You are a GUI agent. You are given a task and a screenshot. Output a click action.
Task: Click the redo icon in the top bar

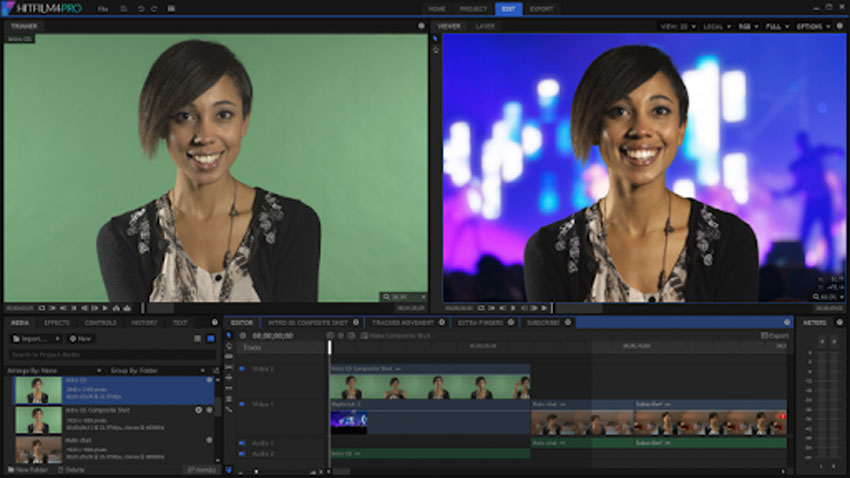tap(154, 8)
